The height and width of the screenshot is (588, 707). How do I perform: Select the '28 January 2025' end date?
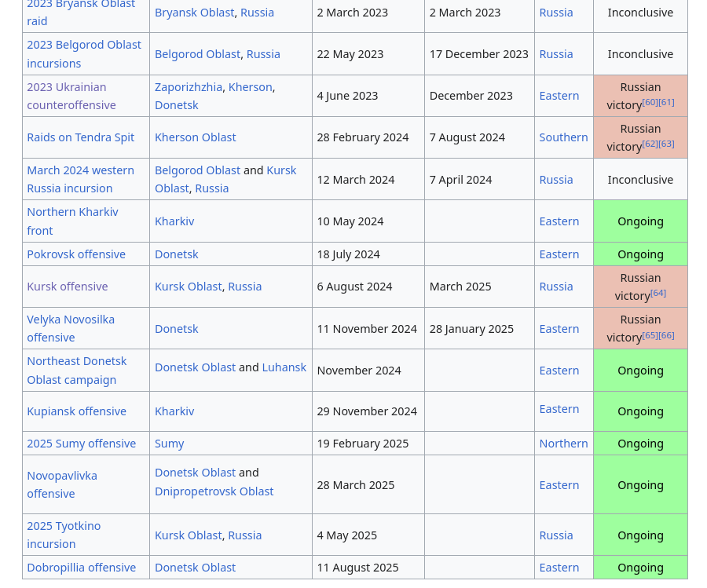coord(471,329)
